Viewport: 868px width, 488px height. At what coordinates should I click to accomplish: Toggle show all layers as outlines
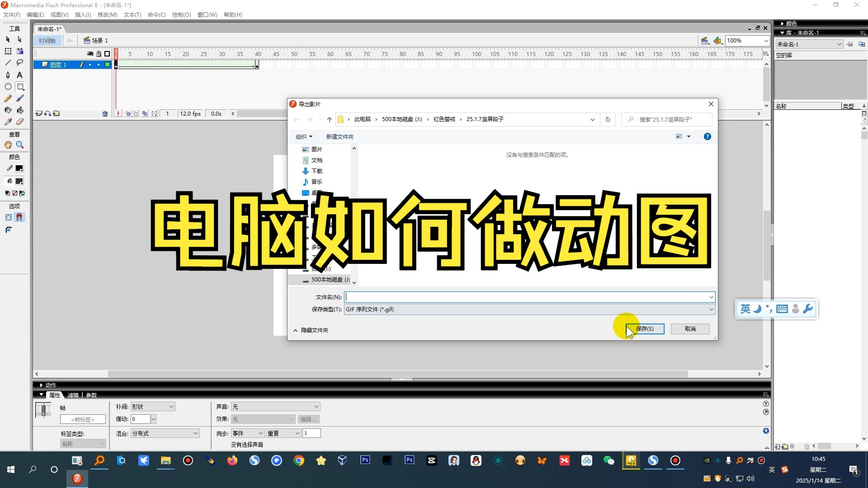pos(107,54)
